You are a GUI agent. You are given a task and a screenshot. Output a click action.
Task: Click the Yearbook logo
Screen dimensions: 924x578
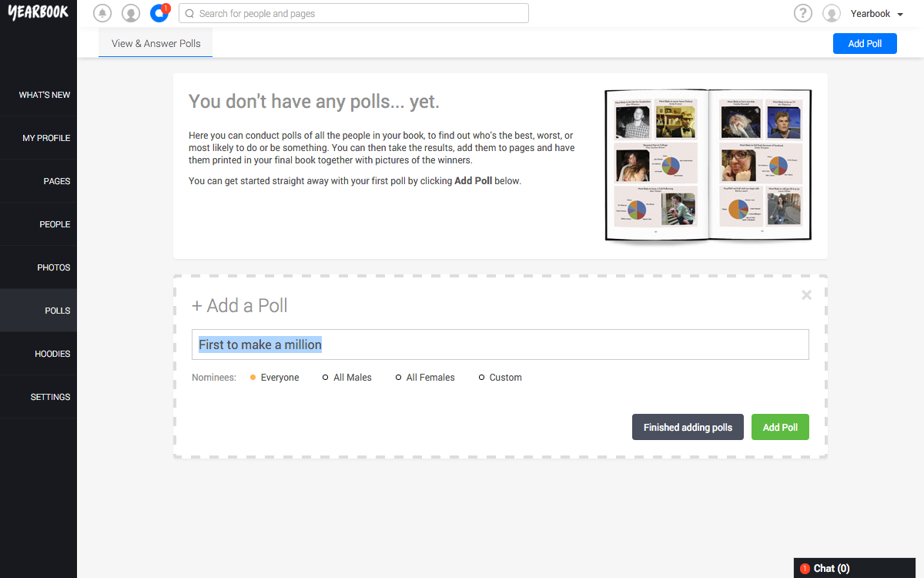38,12
